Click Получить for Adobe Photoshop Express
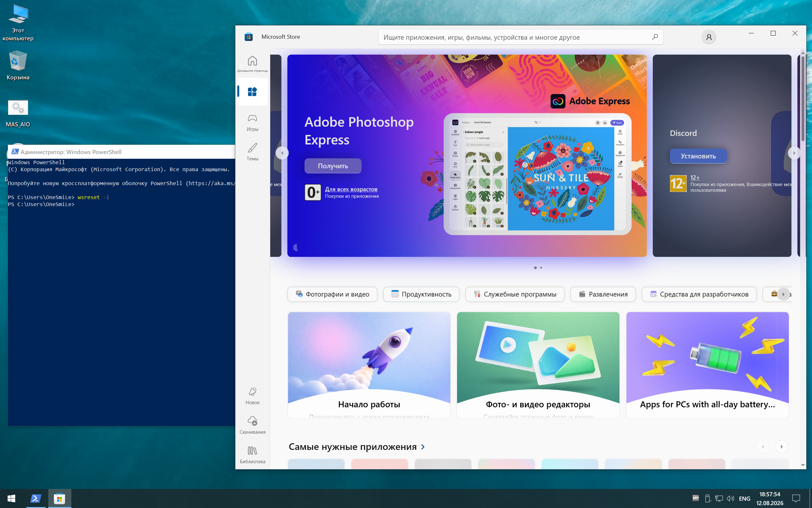 [x=333, y=166]
